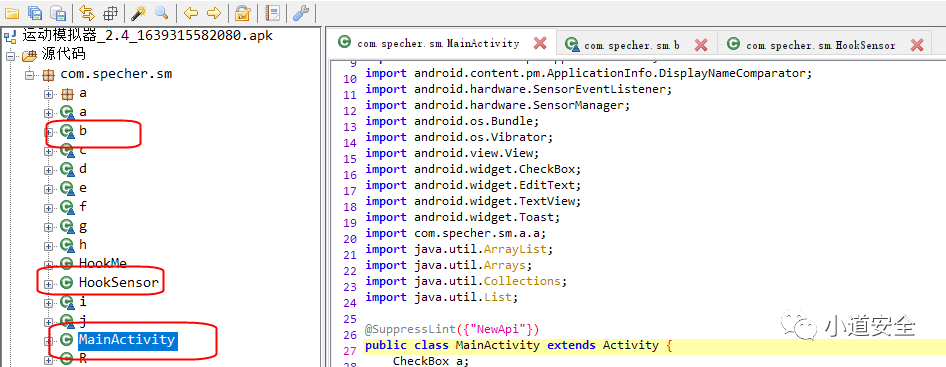Navigate forward with the right arrow icon
The height and width of the screenshot is (367, 946).
(x=214, y=12)
